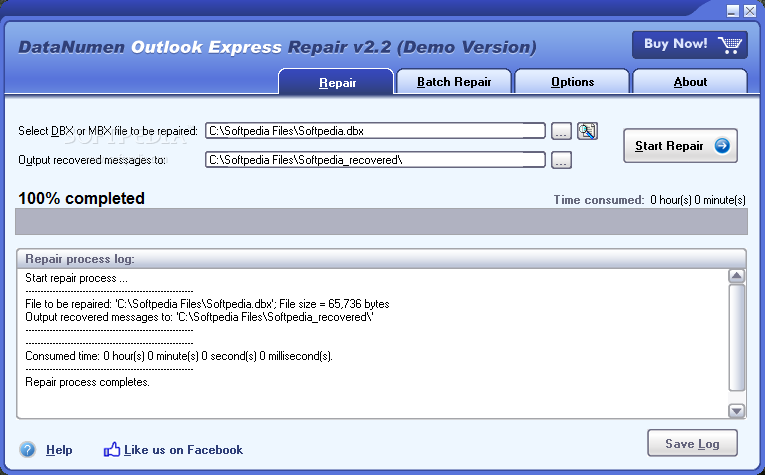765x475 pixels.
Task: Click the repair progress bar
Action: (382, 221)
